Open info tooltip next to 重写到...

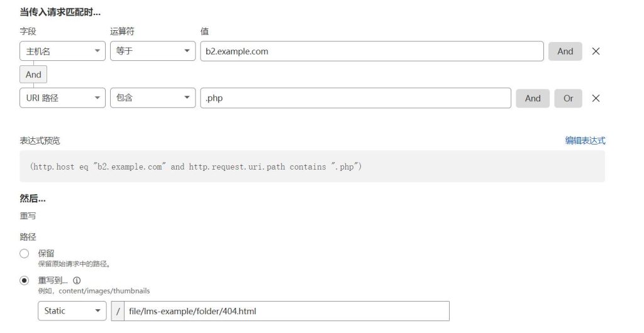(77, 280)
